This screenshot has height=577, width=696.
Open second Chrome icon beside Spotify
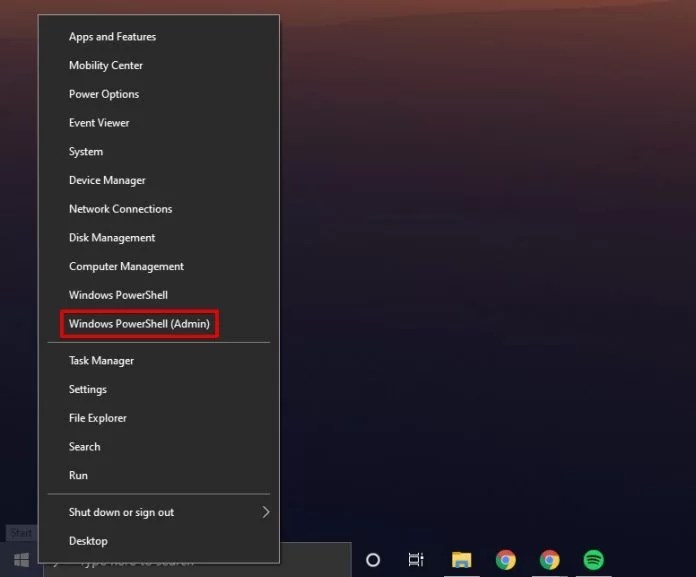click(550, 560)
